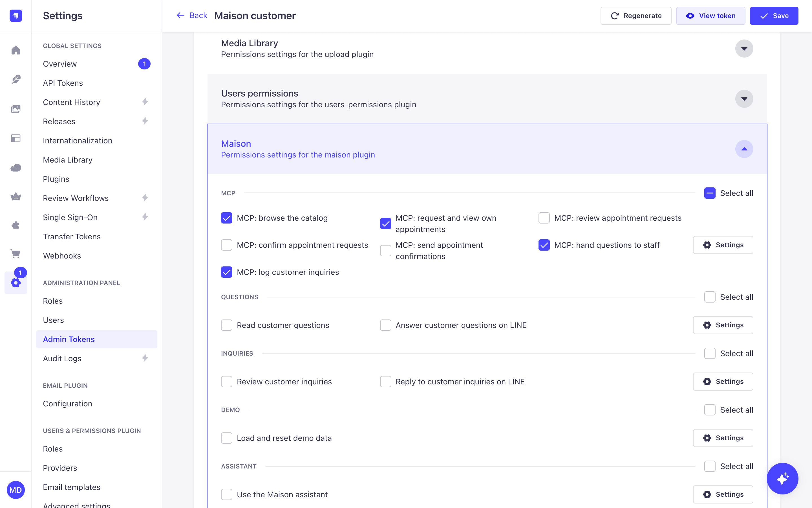
Task: Click the Regenerate button
Action: coord(636,16)
